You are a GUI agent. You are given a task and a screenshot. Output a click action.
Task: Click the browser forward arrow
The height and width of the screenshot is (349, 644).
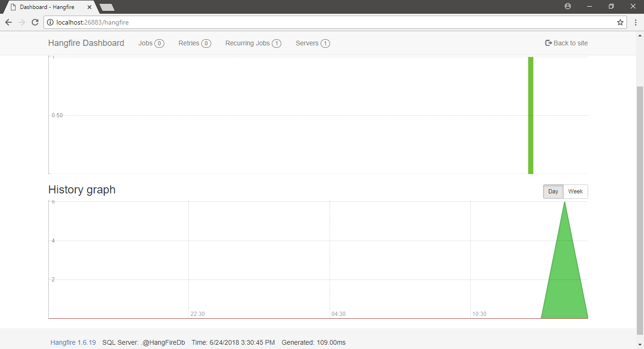[21, 22]
